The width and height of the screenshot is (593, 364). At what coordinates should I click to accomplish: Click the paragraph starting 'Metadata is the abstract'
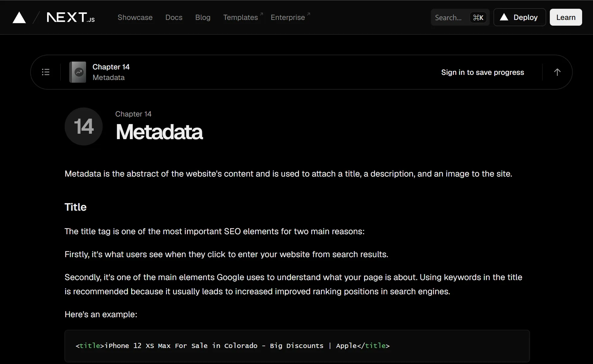288,174
